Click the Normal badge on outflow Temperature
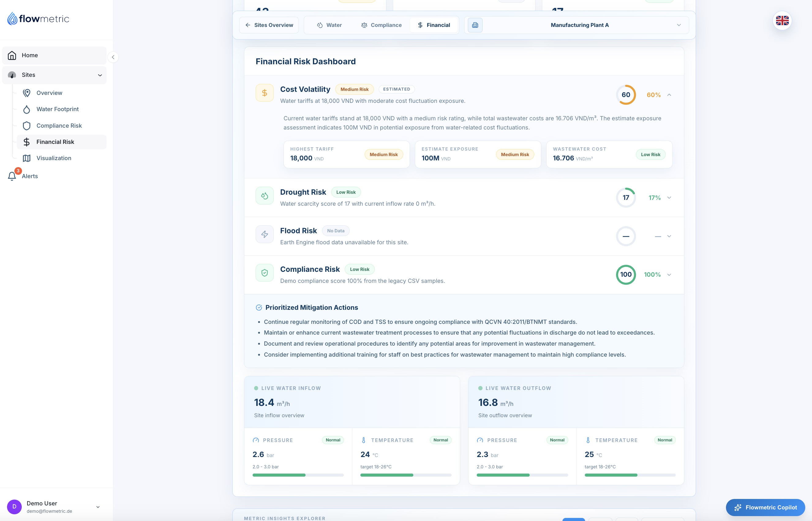Screen dimensions: 812x521 (x=665, y=440)
